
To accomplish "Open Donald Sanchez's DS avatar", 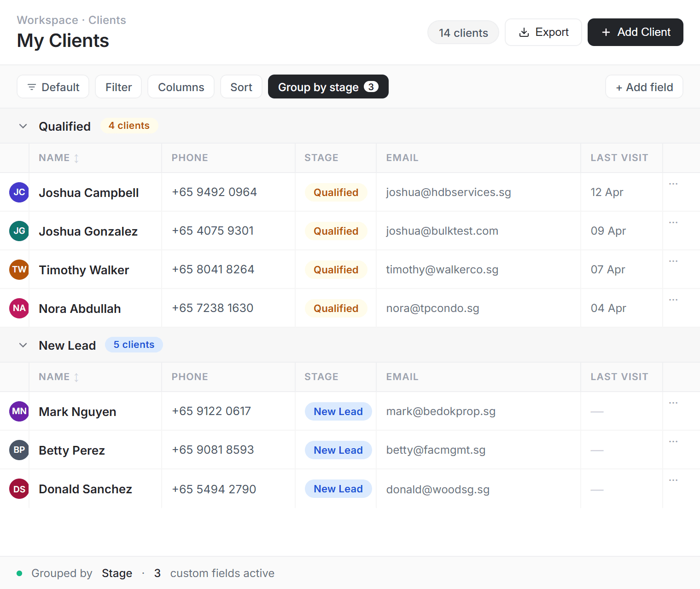I will (x=19, y=489).
